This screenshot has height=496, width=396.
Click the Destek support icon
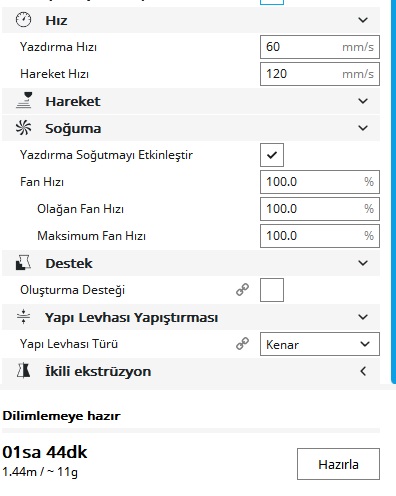(23, 263)
